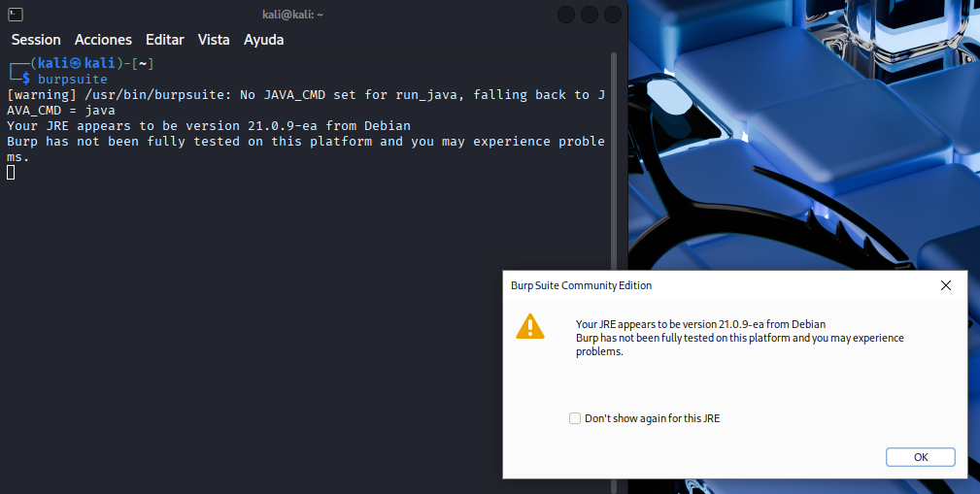980x494 pixels.
Task: Expand the Vista menu
Action: coord(214,40)
